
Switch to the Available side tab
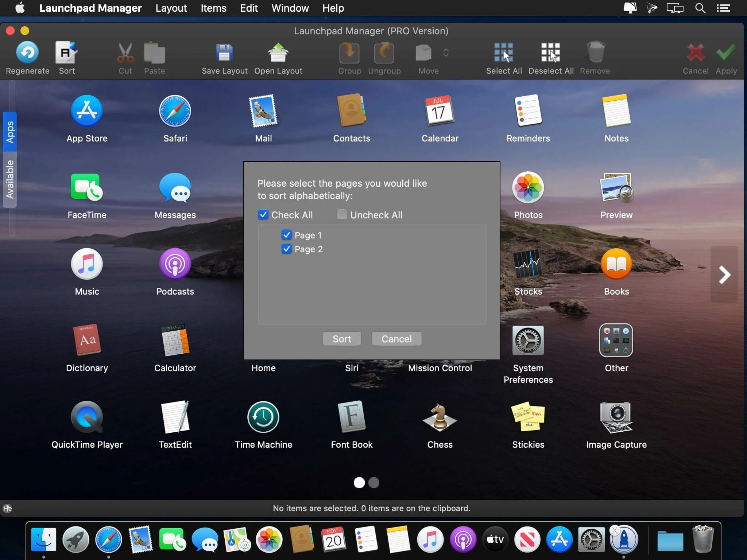[x=10, y=179]
